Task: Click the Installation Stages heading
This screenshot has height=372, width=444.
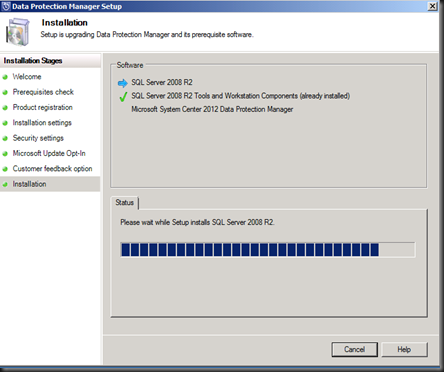Action: point(33,61)
